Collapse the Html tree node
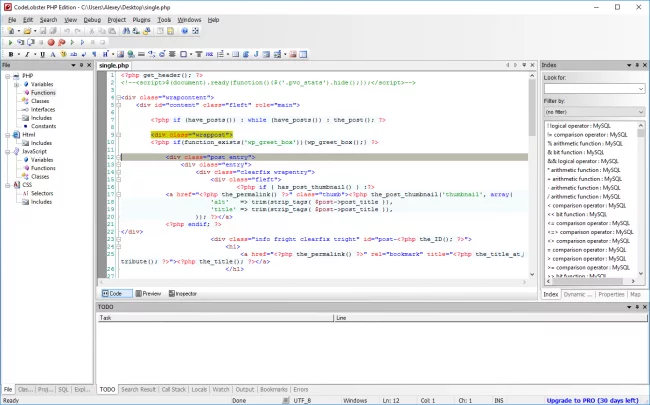 pos(7,135)
